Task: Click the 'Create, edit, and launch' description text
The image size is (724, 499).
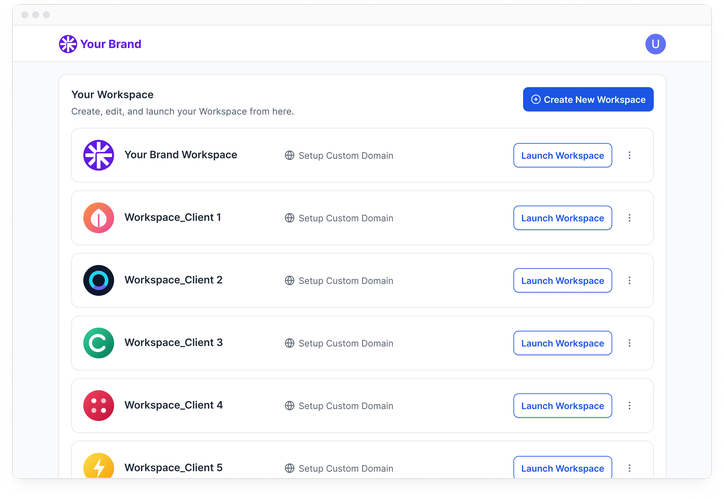Action: [182, 111]
